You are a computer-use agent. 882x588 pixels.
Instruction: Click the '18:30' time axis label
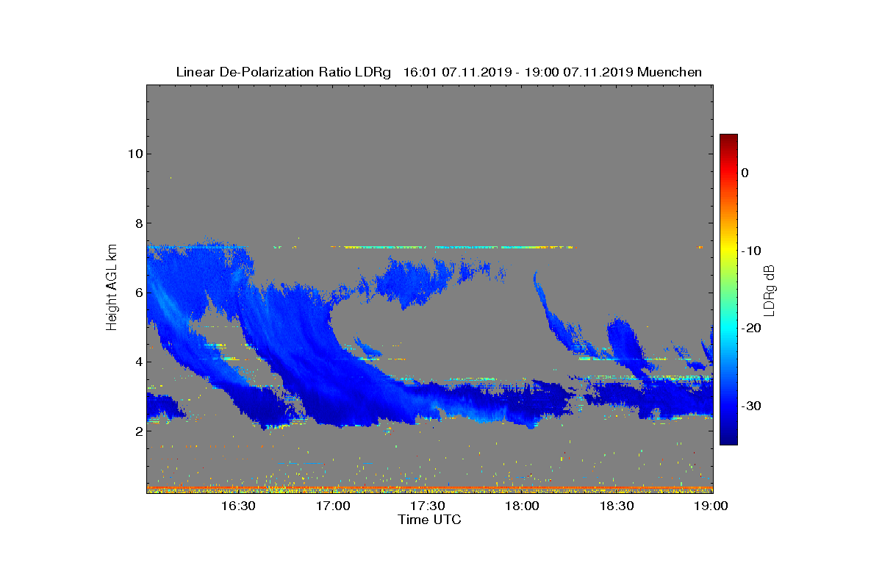[x=617, y=506]
